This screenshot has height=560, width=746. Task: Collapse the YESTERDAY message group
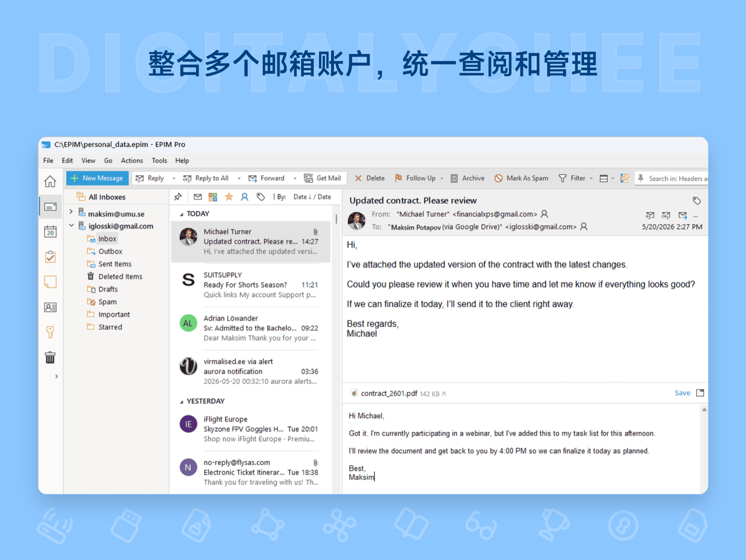tap(182, 402)
